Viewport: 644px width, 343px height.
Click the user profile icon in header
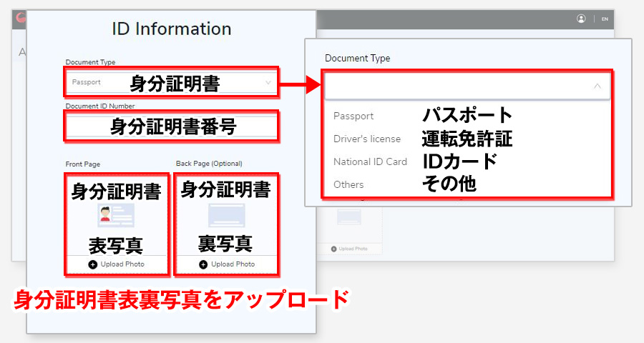[x=581, y=19]
